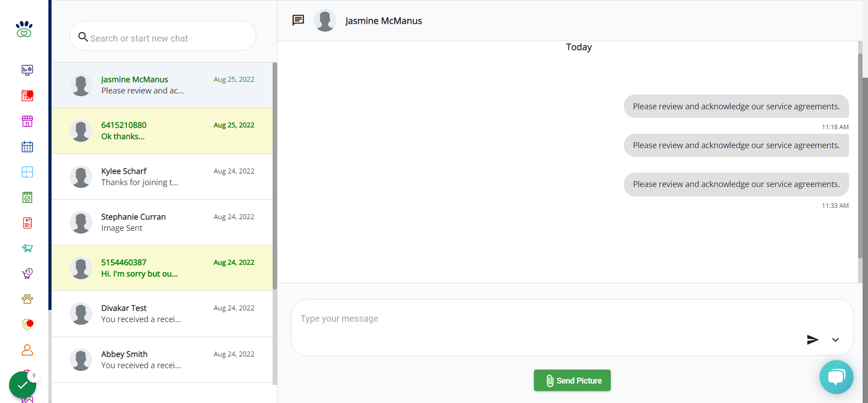Click the send arrow icon
The width and height of the screenshot is (868, 403).
pyautogui.click(x=812, y=340)
